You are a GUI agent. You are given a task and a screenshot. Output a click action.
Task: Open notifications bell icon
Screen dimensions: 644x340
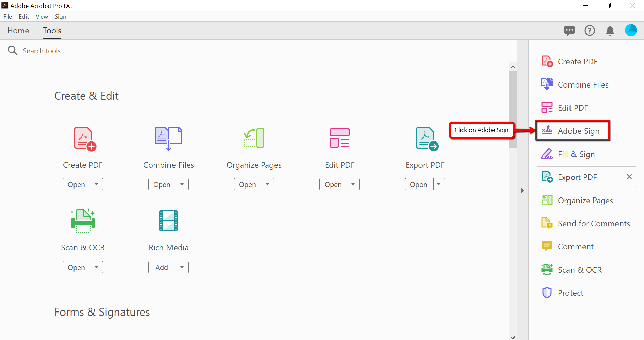coord(610,31)
